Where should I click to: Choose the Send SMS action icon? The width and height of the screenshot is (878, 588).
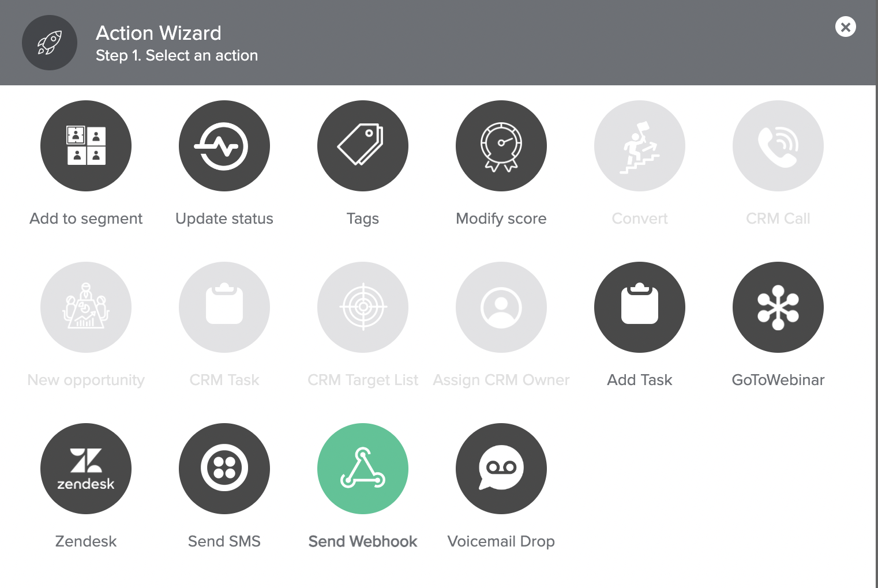point(224,469)
